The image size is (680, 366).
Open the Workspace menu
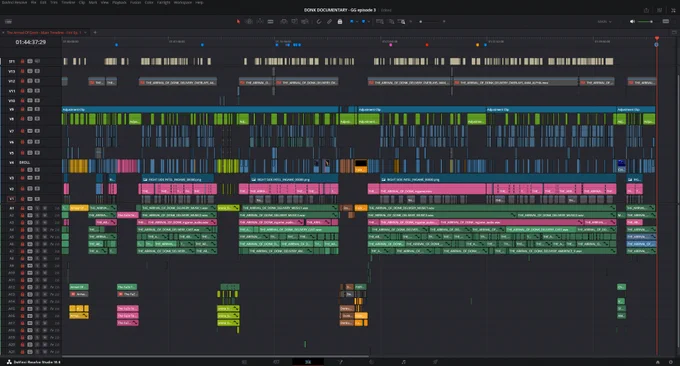[x=183, y=3]
